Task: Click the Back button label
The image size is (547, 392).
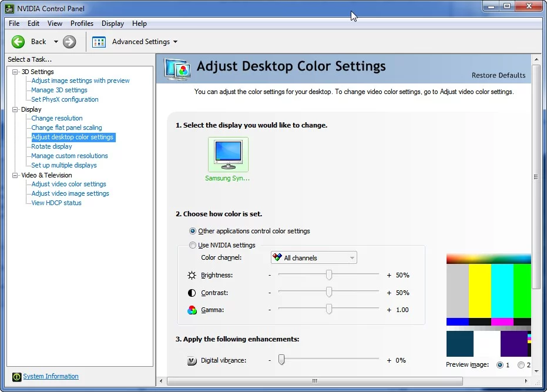Action: point(38,42)
